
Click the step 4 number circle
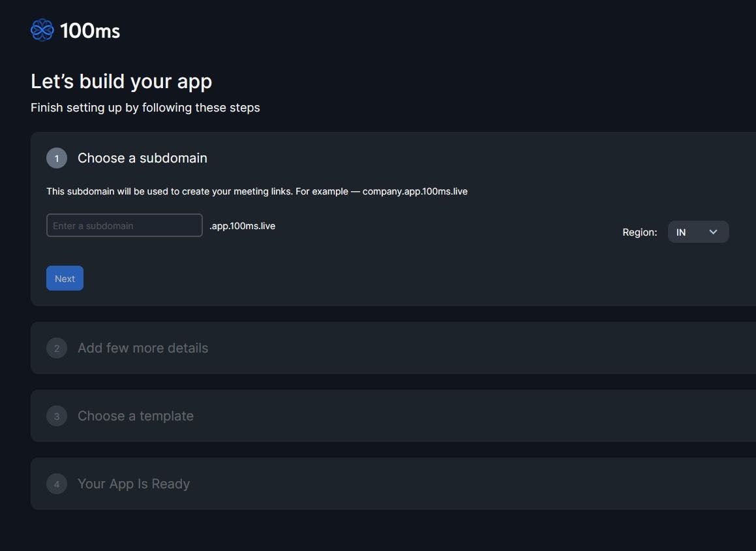pos(57,484)
